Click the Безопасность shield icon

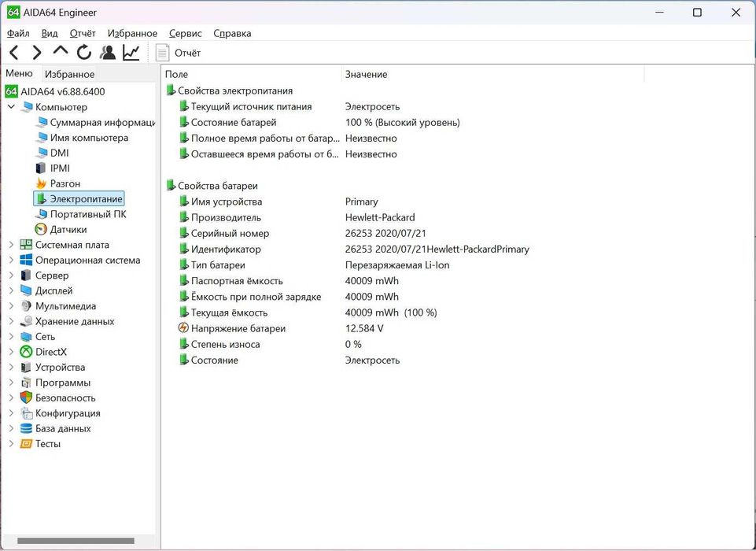point(26,398)
